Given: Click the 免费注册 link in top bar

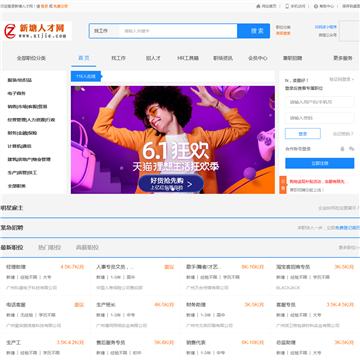Looking at the screenshot, I should click(x=60, y=6).
